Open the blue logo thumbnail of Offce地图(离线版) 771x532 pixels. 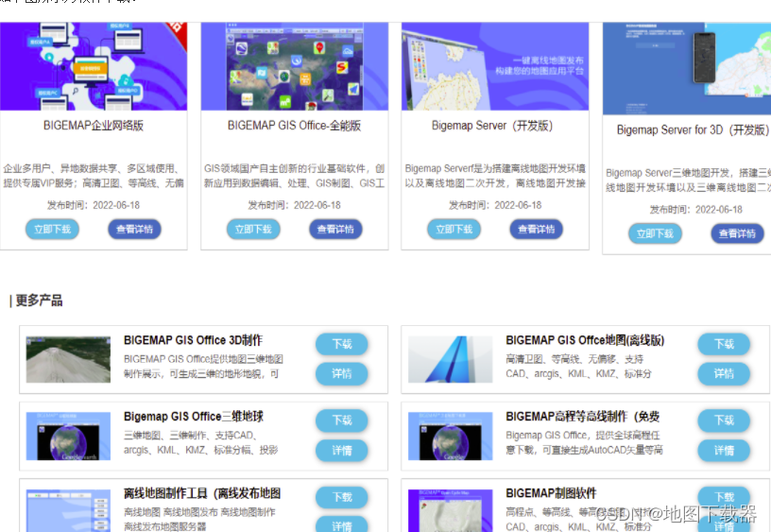click(451, 359)
